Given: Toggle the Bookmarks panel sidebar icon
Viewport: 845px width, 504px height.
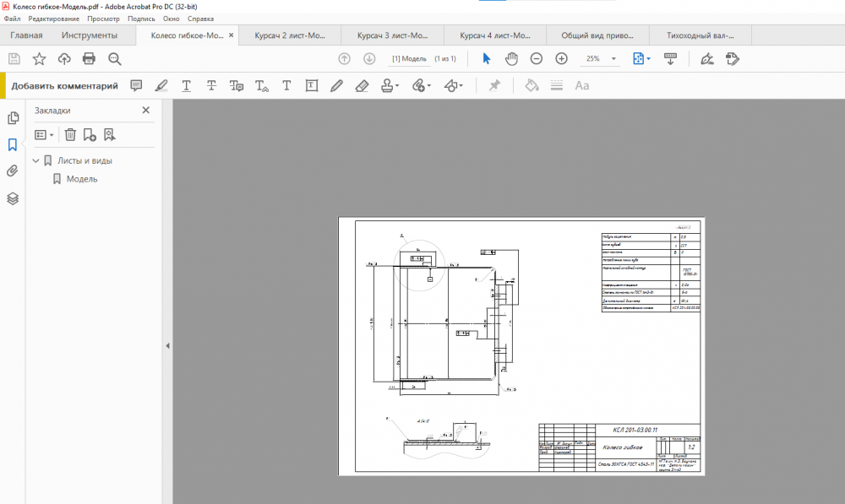Looking at the screenshot, I should click(x=13, y=144).
